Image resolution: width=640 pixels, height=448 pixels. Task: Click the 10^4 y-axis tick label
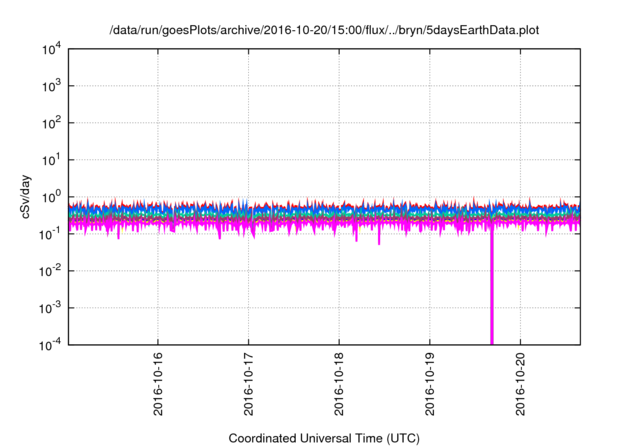51,49
